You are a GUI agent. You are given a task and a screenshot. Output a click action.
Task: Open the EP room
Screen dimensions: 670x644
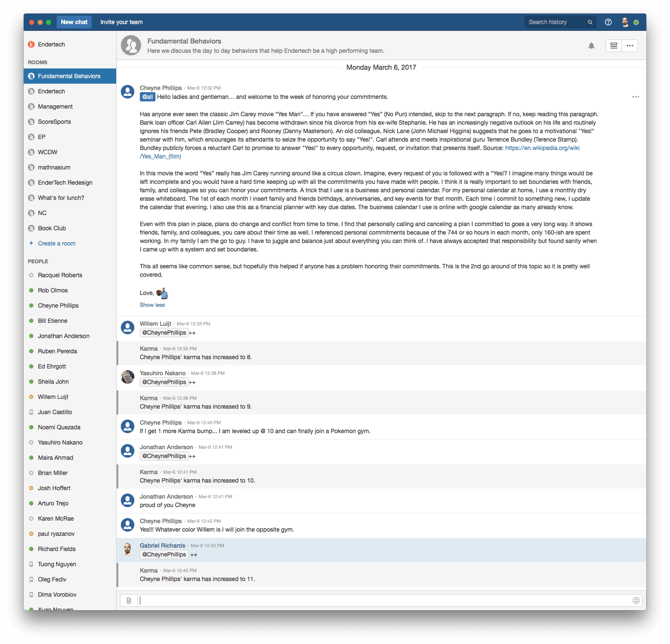pos(70,137)
